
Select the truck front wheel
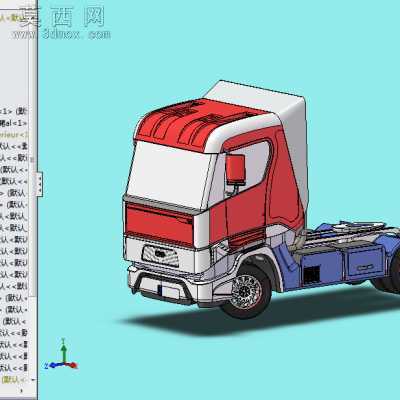247,293
